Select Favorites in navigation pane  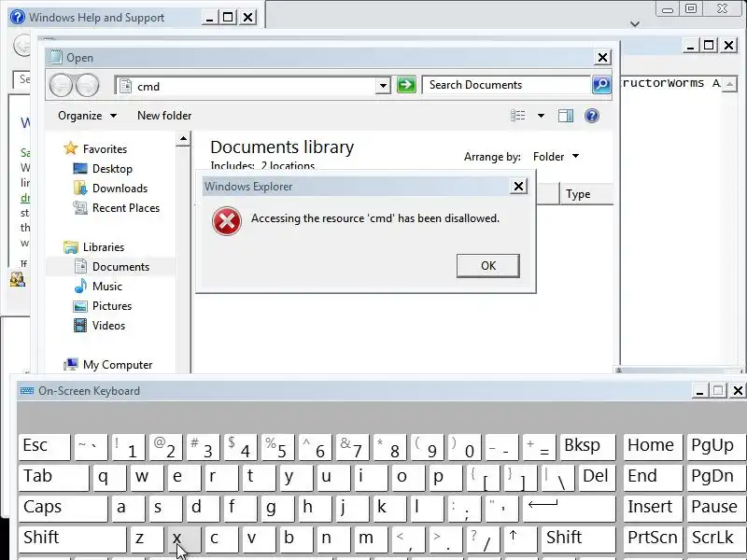[x=95, y=149]
